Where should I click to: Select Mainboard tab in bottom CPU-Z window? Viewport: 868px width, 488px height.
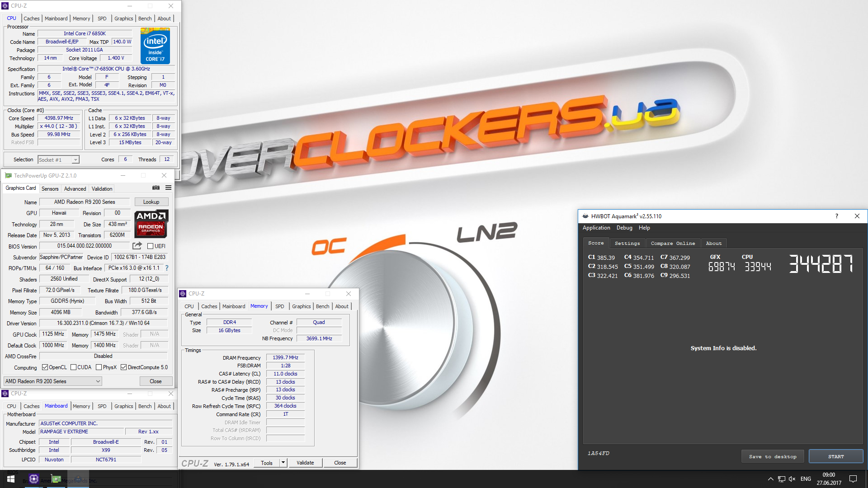click(x=56, y=406)
